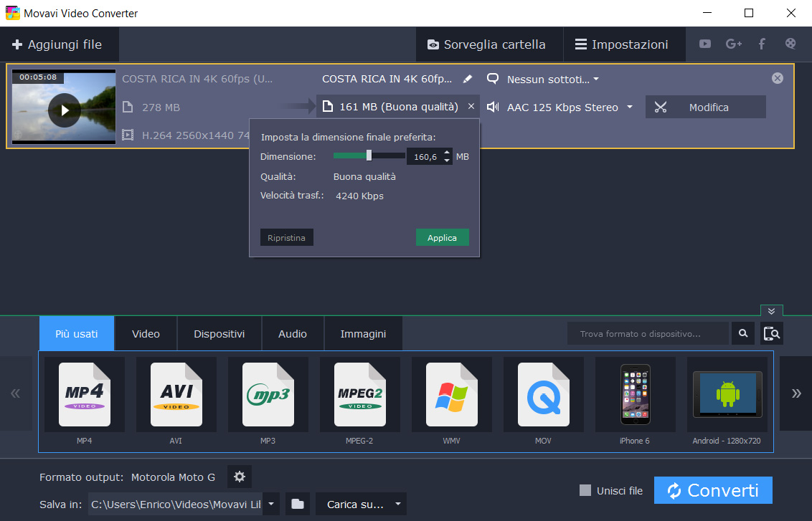This screenshot has height=521, width=812.
Task: Click the 278 MB source size text
Action: 161,107
